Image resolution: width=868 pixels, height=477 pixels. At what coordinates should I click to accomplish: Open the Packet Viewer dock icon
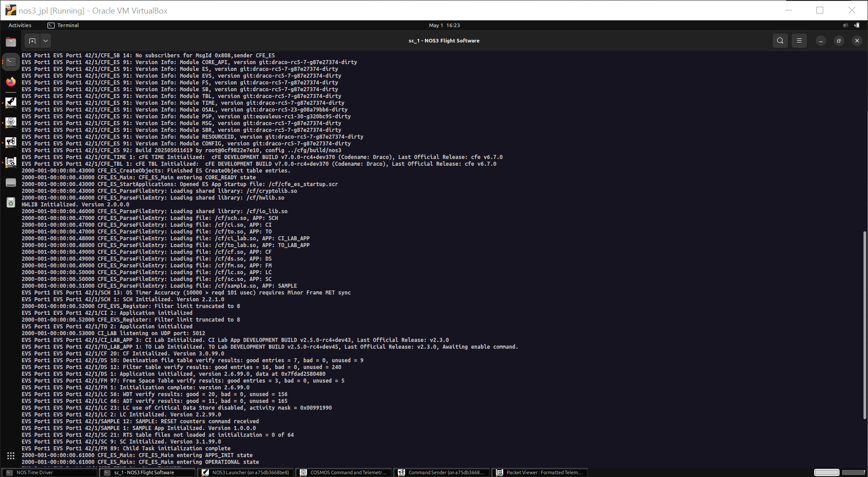[x=11, y=162]
